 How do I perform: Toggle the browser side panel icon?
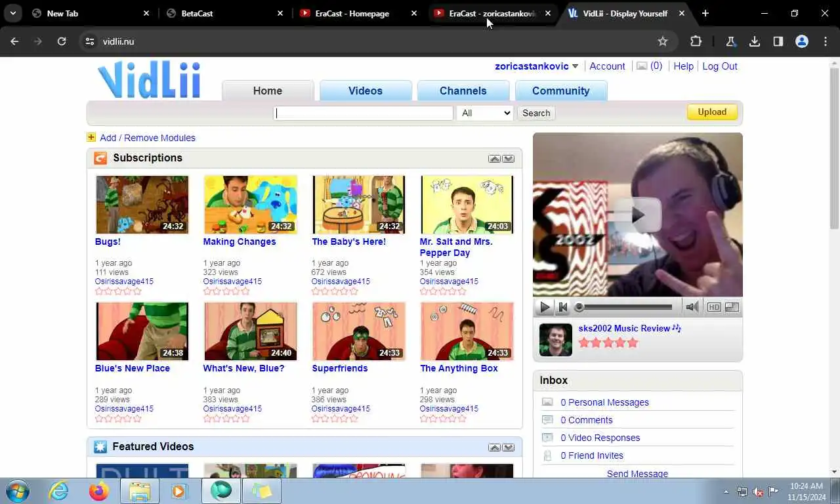coord(778,41)
